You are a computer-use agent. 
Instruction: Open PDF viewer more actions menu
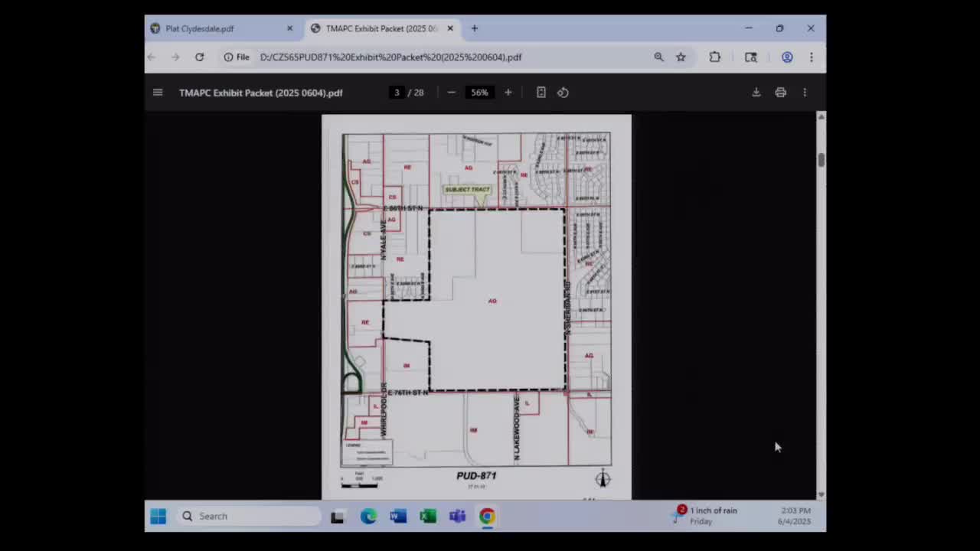point(804,93)
